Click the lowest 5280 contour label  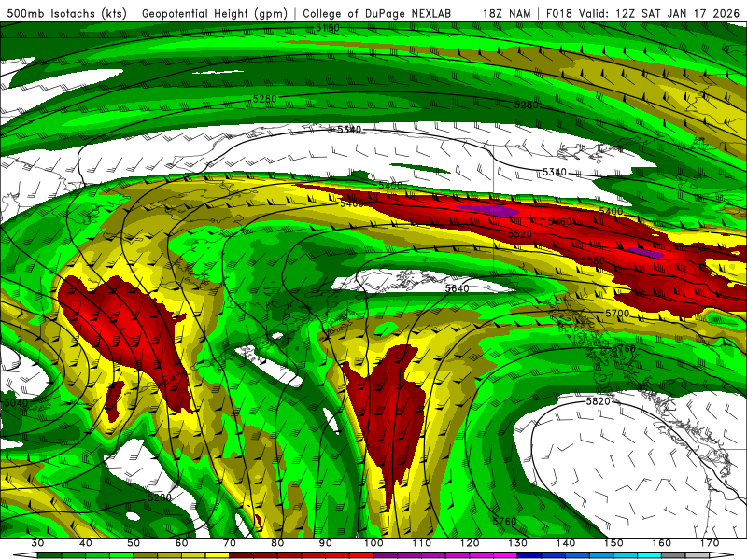(x=160, y=497)
